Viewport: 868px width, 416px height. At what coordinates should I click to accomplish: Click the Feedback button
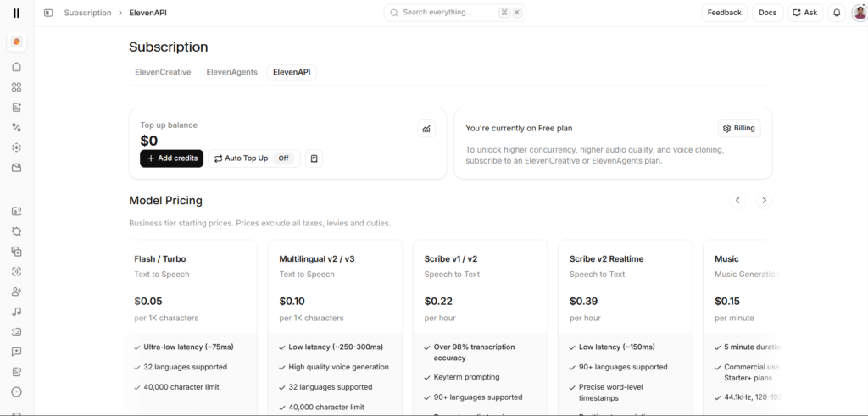[724, 13]
